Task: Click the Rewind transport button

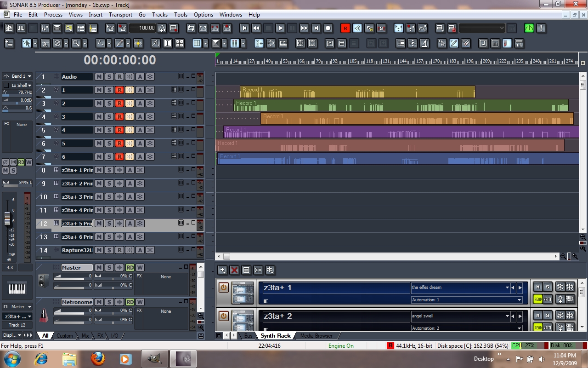Action: click(256, 28)
